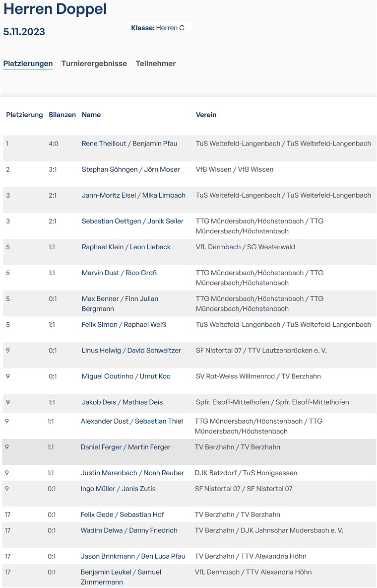Viewport: 377px width, 588px height.
Task: Click Wadim Delwa / Danny Friedrich link
Action: click(129, 530)
